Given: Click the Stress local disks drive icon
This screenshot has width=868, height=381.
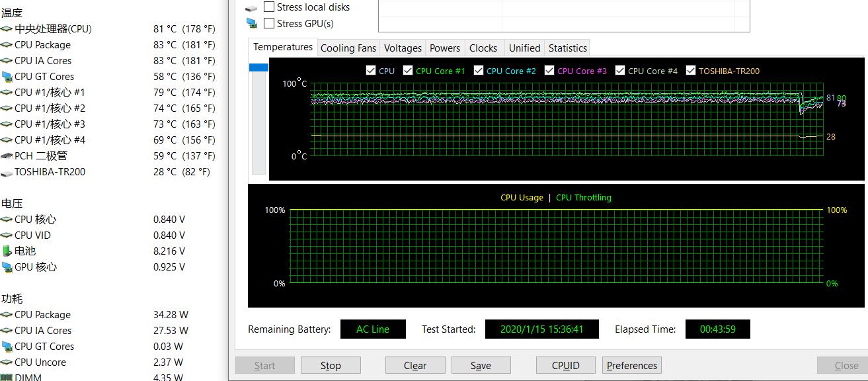Looking at the screenshot, I should [252, 8].
